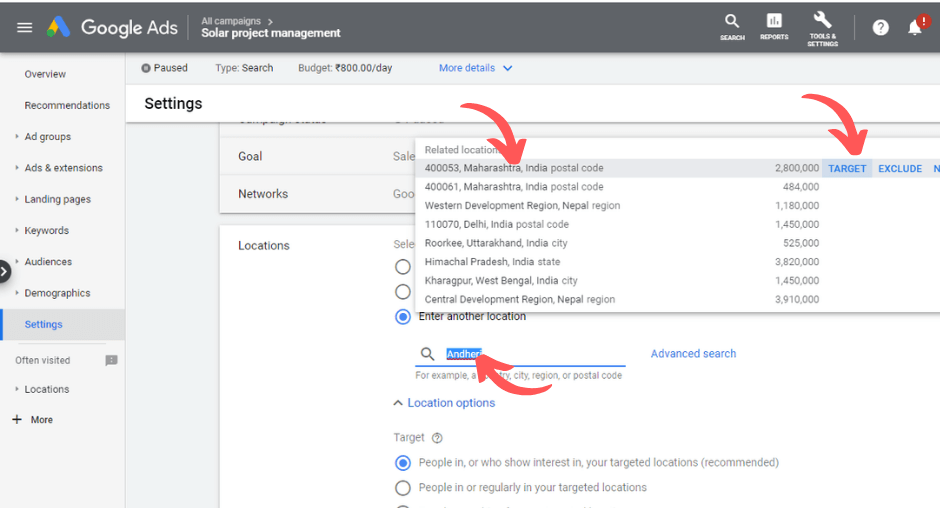
Task: Click the Paused status label
Action: point(164,68)
